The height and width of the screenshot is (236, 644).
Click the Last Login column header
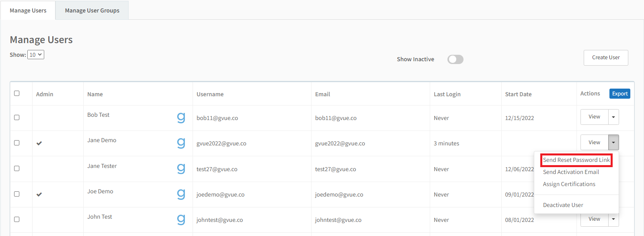(447, 94)
